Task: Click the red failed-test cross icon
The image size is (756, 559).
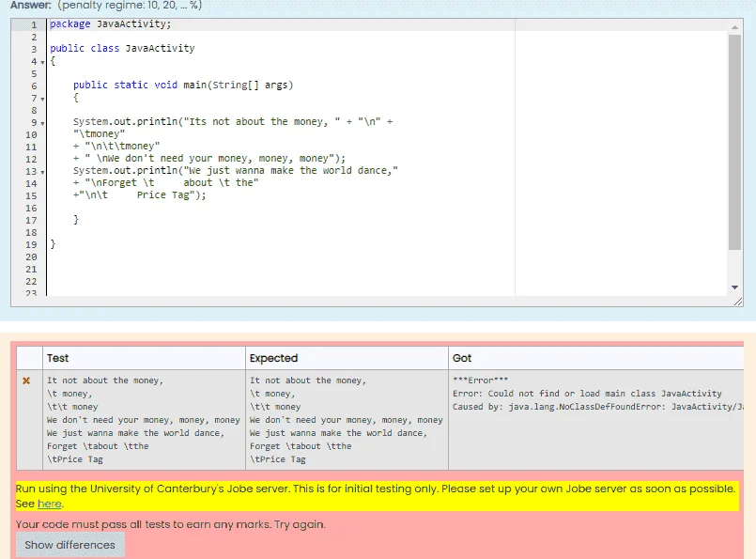Action: pos(26,380)
